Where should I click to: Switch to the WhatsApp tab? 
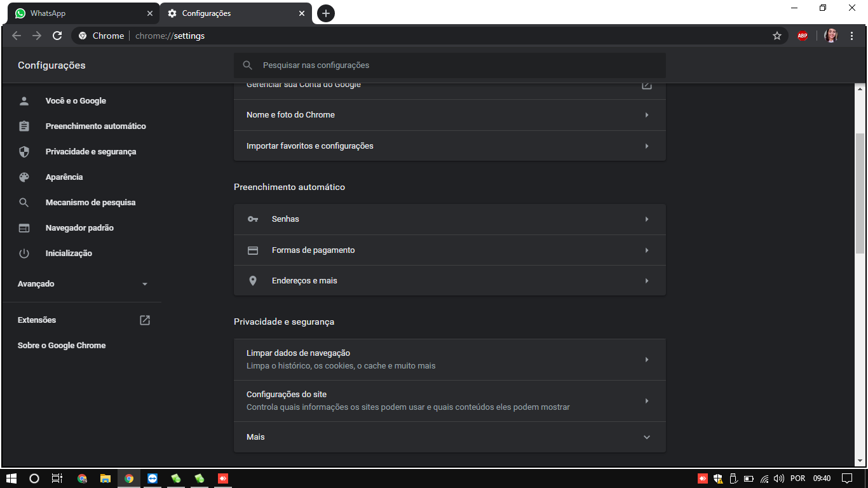(x=83, y=13)
